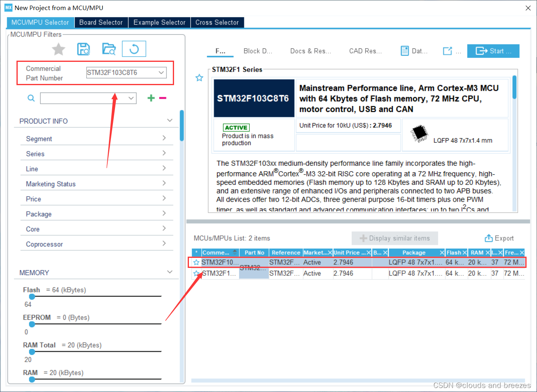537x392 pixels.
Task: Collapse the PRODUCT INFO section
Action: tap(170, 120)
